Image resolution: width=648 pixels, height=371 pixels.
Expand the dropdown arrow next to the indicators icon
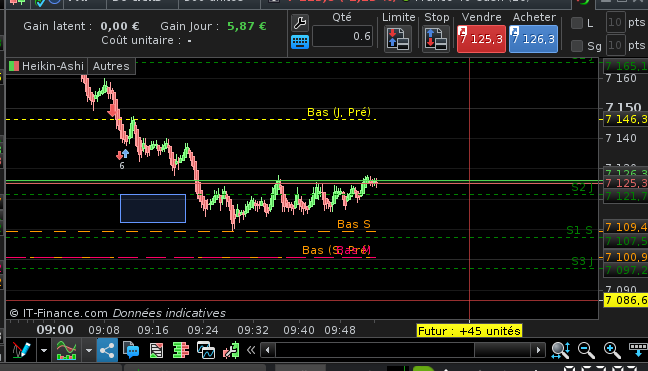88,350
